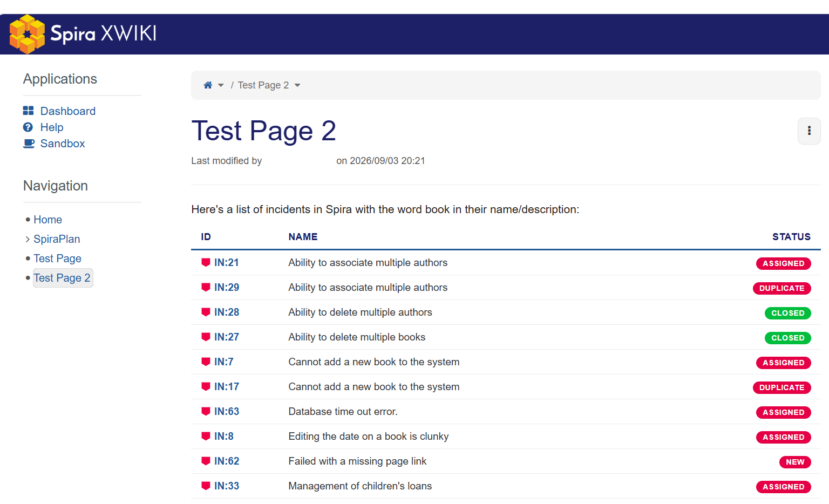This screenshot has height=504, width=829.
Task: Click the incident icon for IN:7
Action: [206, 362]
